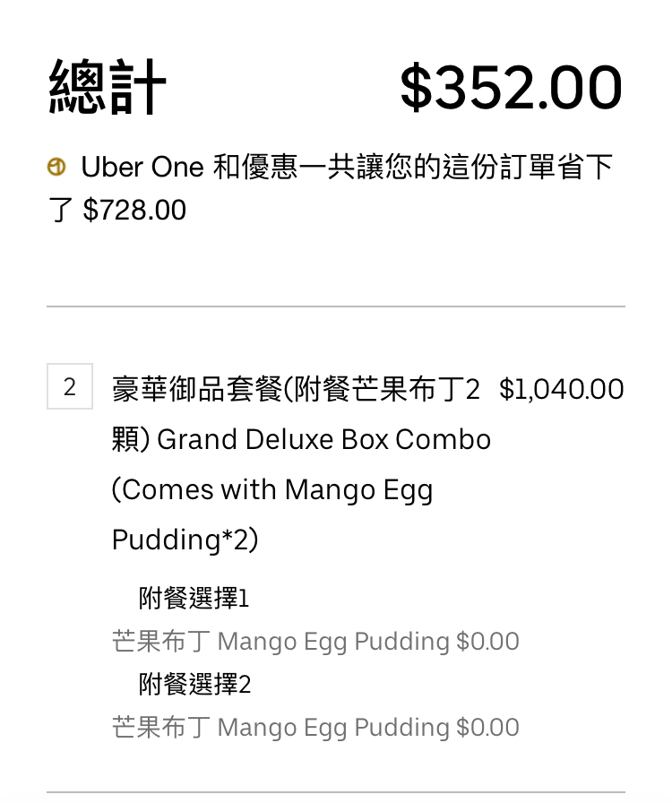Click the Grand Deluxe Box Combo text
Viewport: 672px width, 803px height.
coord(323,440)
